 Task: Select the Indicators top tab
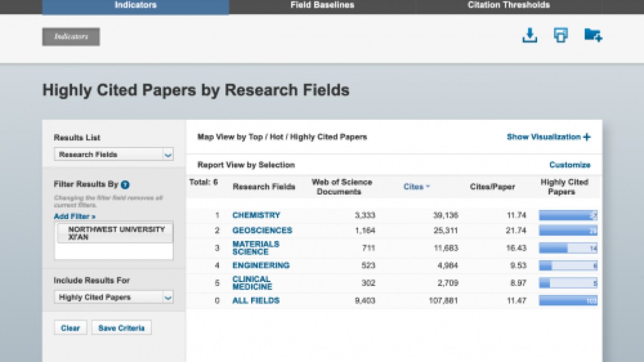point(136,6)
